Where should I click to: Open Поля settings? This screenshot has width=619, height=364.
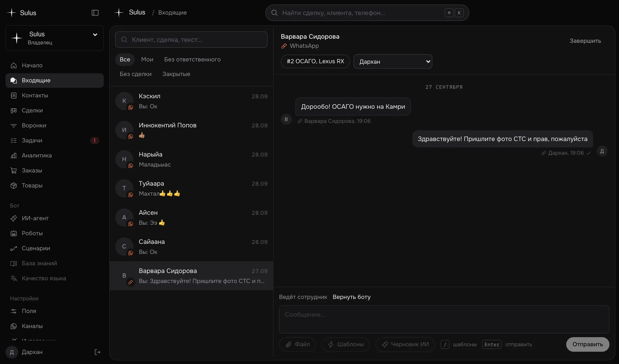pos(54,311)
